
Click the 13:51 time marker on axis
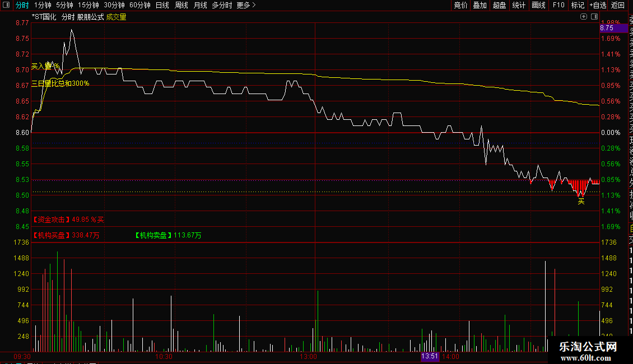coord(430,356)
